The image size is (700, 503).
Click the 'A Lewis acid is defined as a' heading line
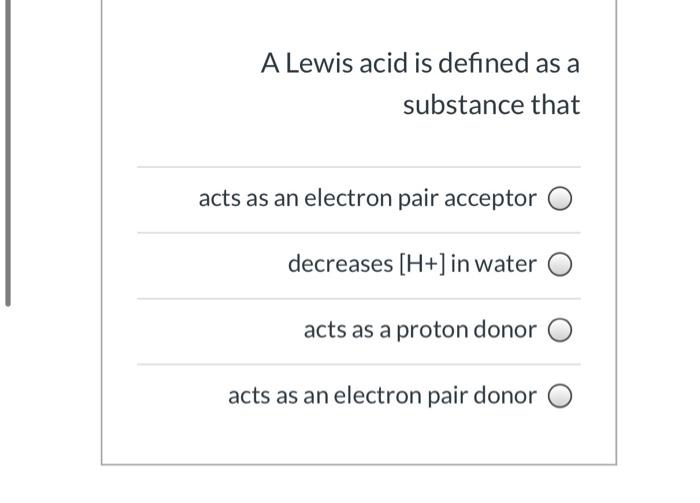420,63
